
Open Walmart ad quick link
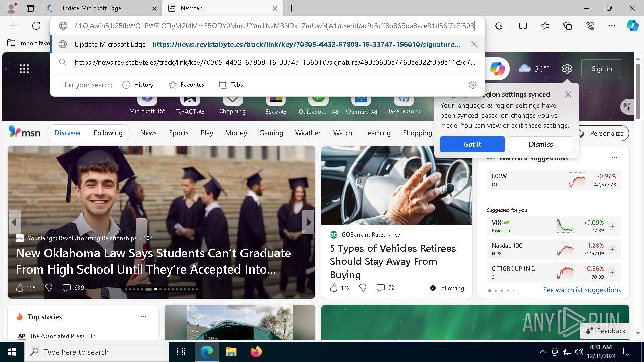361,104
